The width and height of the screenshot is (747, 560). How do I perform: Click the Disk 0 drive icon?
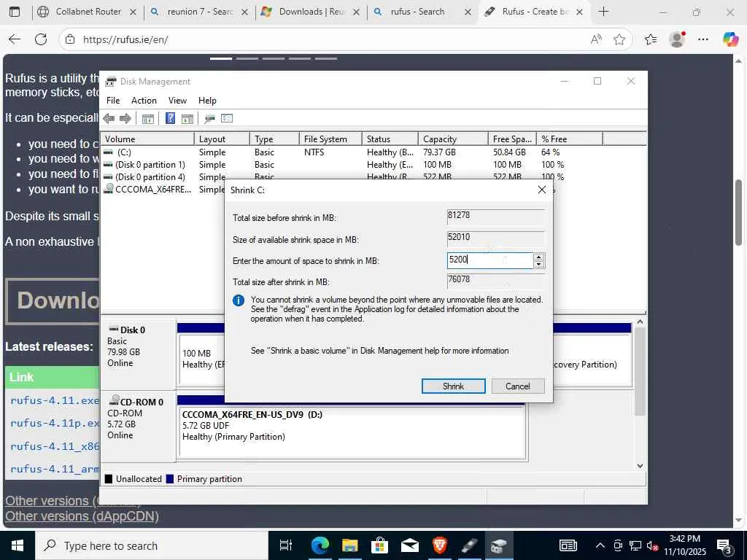[x=113, y=330]
